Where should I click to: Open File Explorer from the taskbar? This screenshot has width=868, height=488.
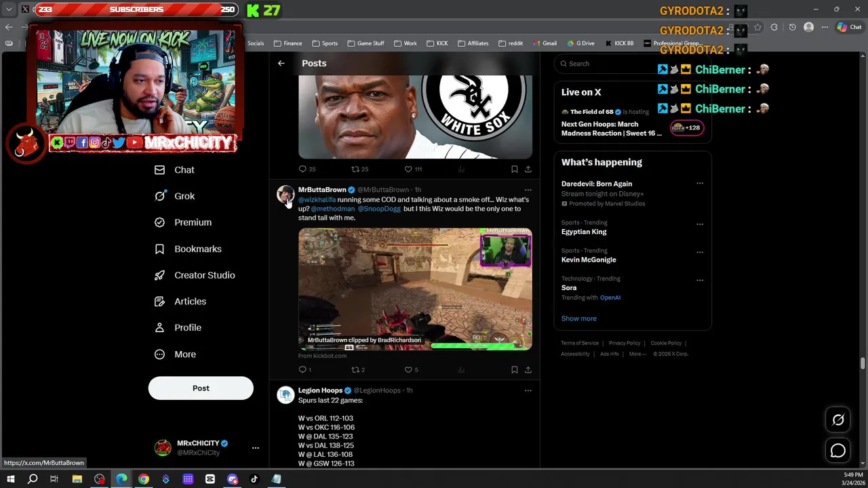[77, 479]
